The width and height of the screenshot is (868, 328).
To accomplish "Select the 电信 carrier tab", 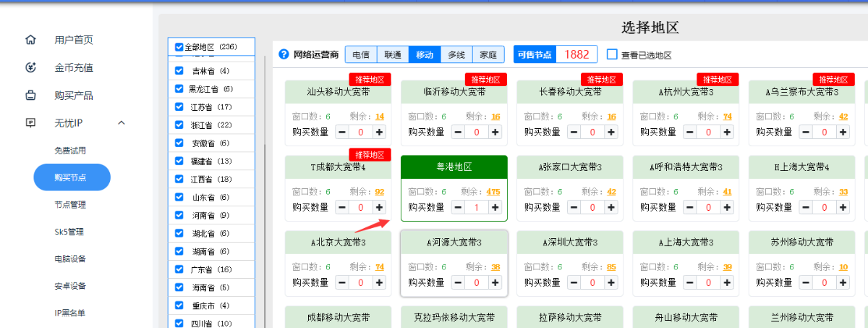I will [361, 54].
